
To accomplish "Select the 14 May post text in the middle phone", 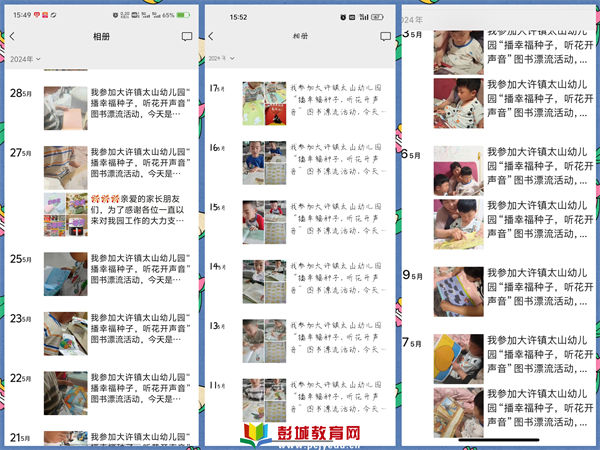I will point(338,278).
